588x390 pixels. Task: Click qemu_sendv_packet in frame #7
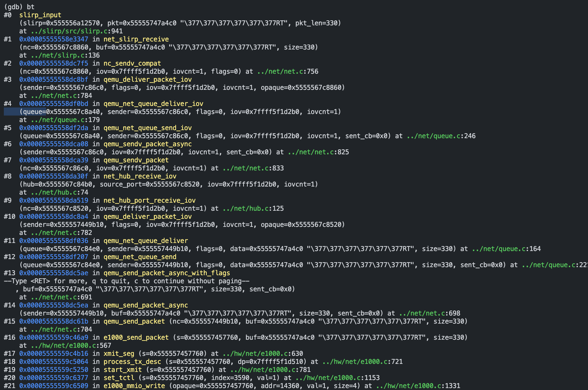[136, 160]
